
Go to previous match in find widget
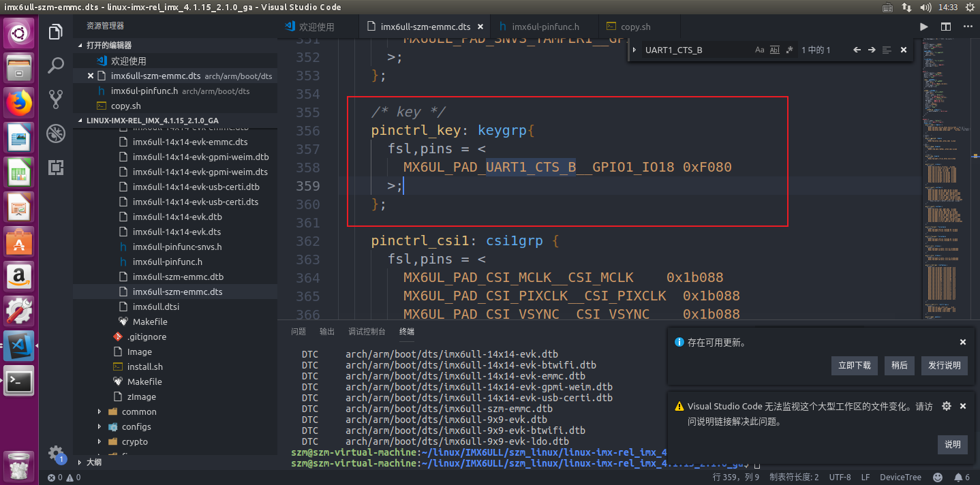point(857,50)
